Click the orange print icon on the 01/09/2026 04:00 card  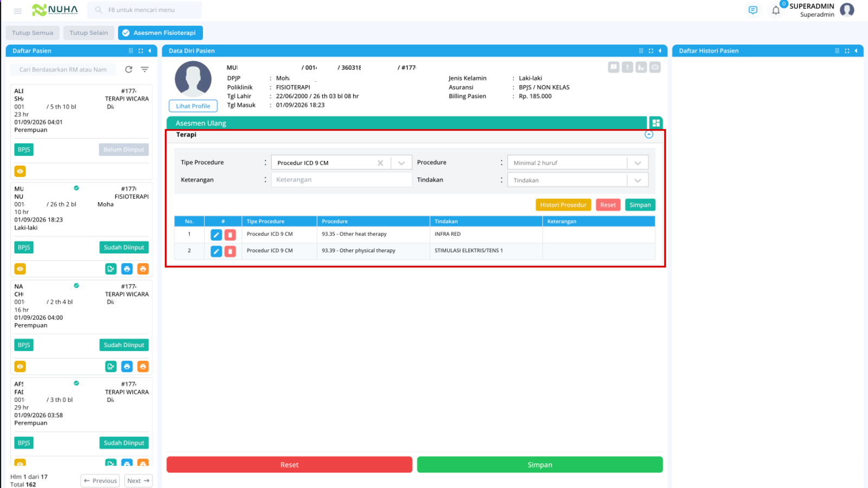(x=143, y=367)
